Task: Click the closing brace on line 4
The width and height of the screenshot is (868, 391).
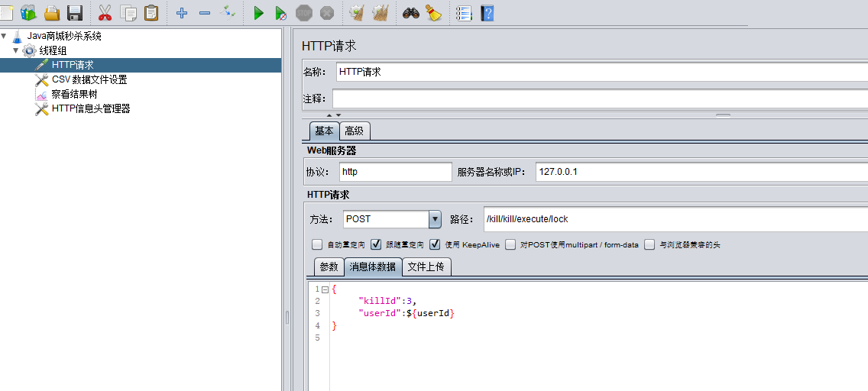Action: click(334, 325)
